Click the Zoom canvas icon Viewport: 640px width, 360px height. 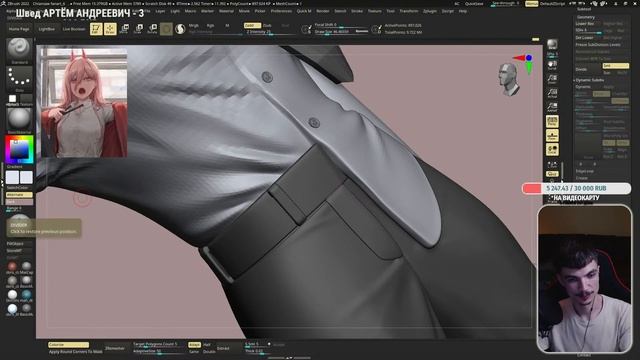[x=552, y=79]
